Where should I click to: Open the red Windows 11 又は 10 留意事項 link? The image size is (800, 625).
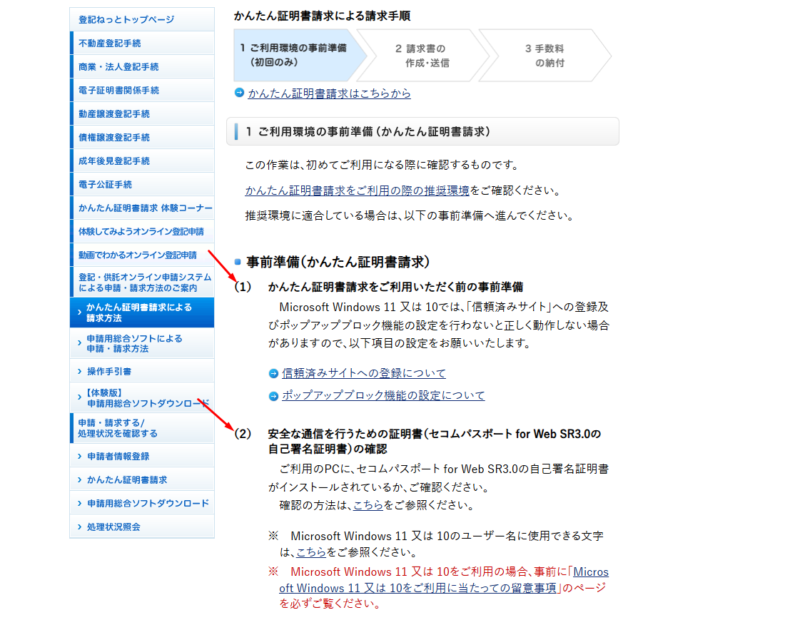tap(445, 588)
